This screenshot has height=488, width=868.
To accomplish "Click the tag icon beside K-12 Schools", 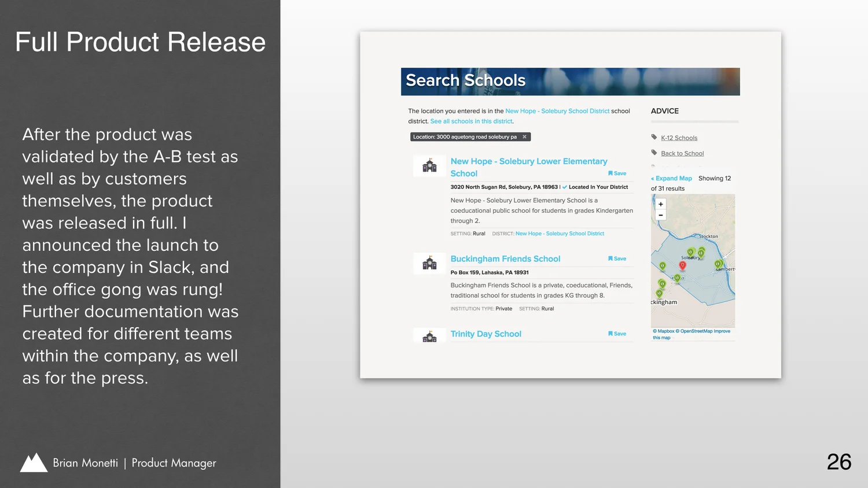I will point(654,137).
